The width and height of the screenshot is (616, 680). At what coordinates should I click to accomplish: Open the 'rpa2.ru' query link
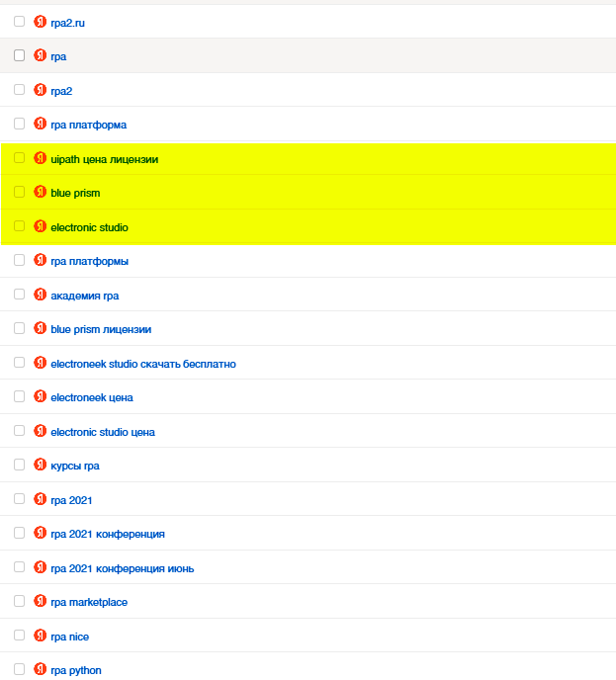[67, 23]
